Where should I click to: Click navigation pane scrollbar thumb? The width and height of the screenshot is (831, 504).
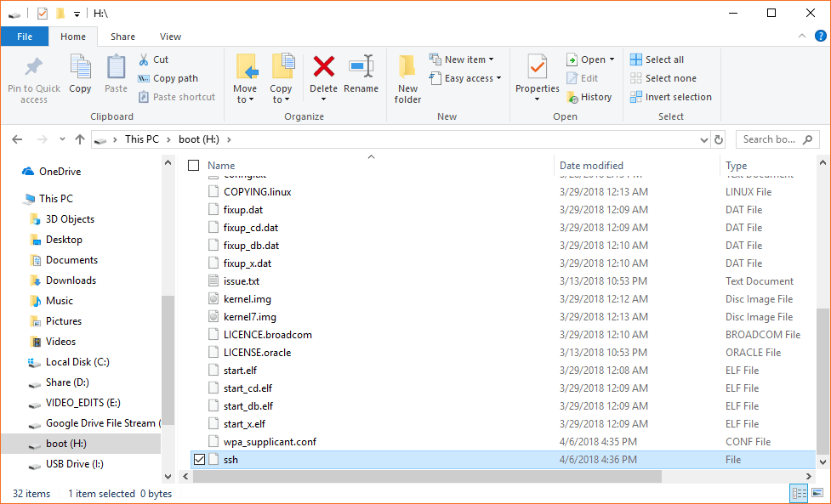tap(168, 360)
